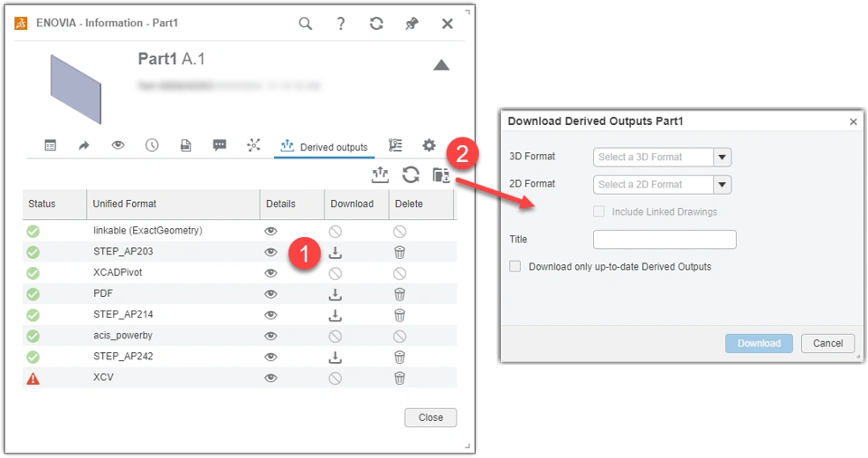
Task: Click Select a 2D Format field
Action: point(653,185)
